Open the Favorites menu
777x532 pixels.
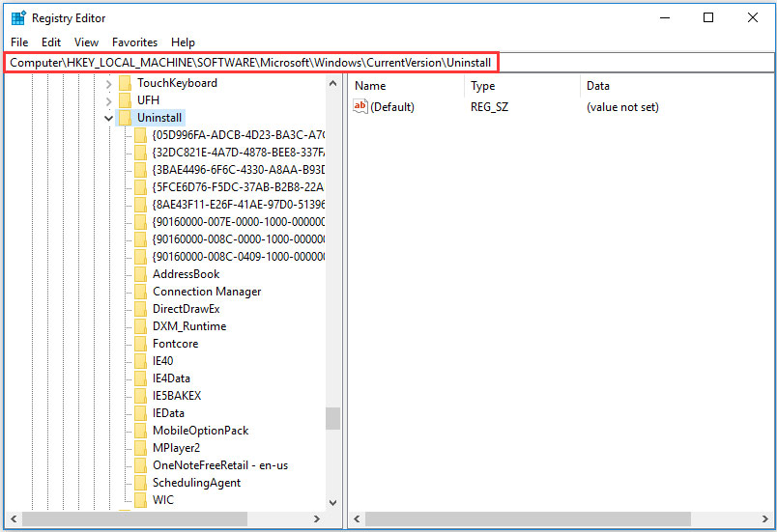point(134,42)
